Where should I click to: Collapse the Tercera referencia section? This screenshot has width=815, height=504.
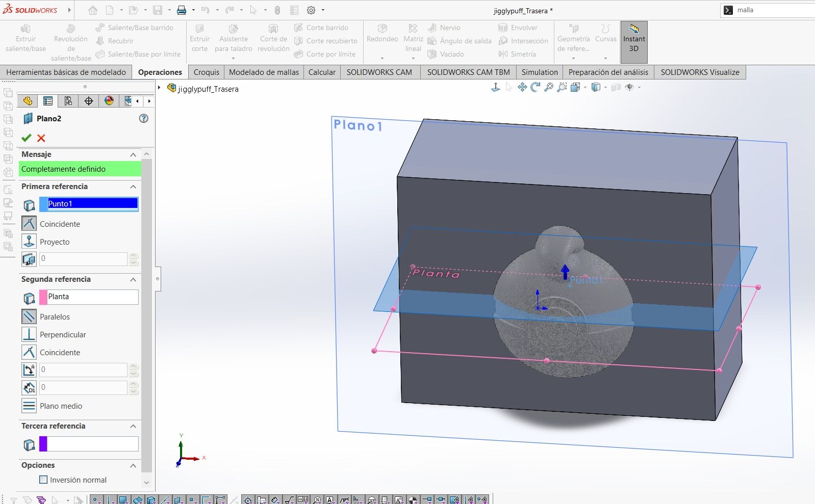click(x=133, y=426)
